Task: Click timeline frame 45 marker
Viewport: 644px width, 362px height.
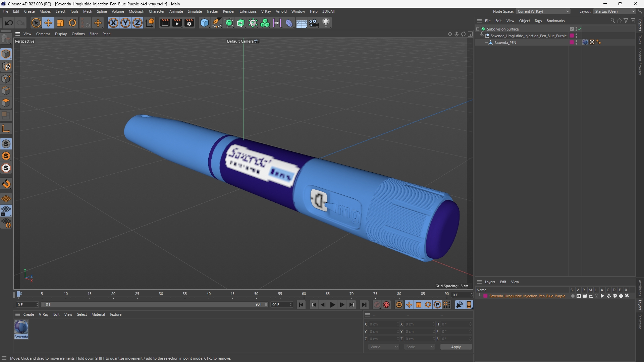Action: point(232,294)
